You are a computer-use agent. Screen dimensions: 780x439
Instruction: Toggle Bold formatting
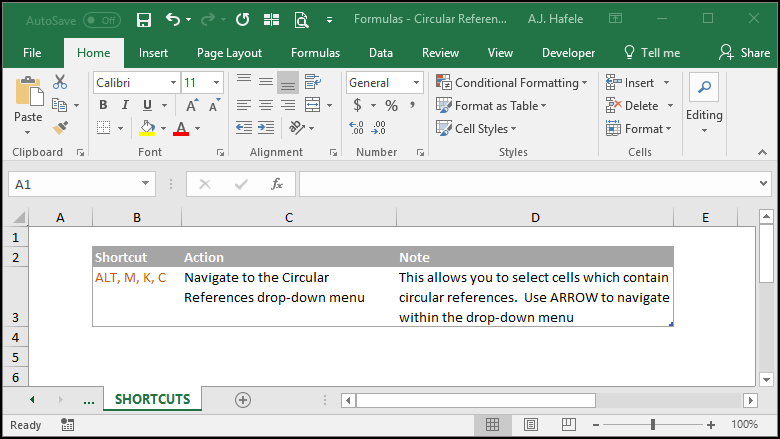point(103,105)
